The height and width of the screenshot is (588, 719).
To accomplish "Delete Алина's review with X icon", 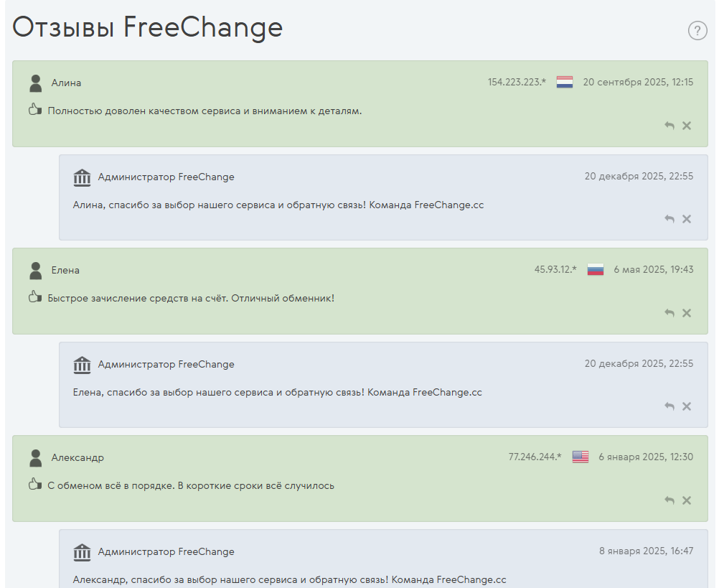I will point(687,126).
